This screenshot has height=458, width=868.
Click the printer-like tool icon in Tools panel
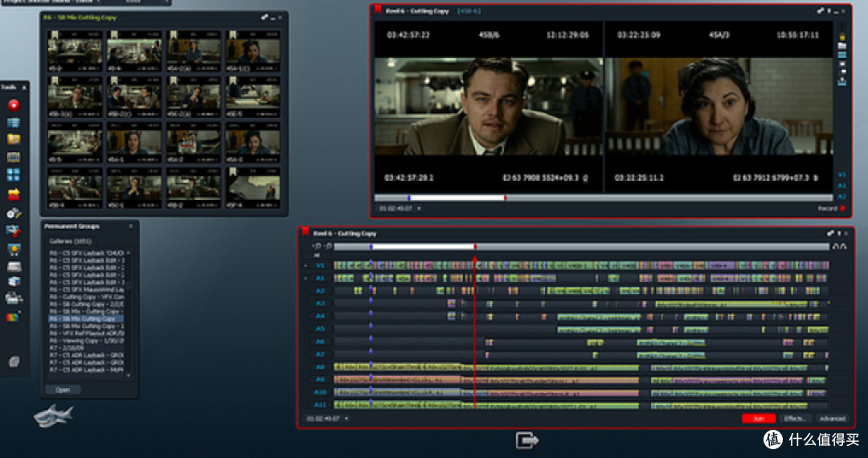14,299
